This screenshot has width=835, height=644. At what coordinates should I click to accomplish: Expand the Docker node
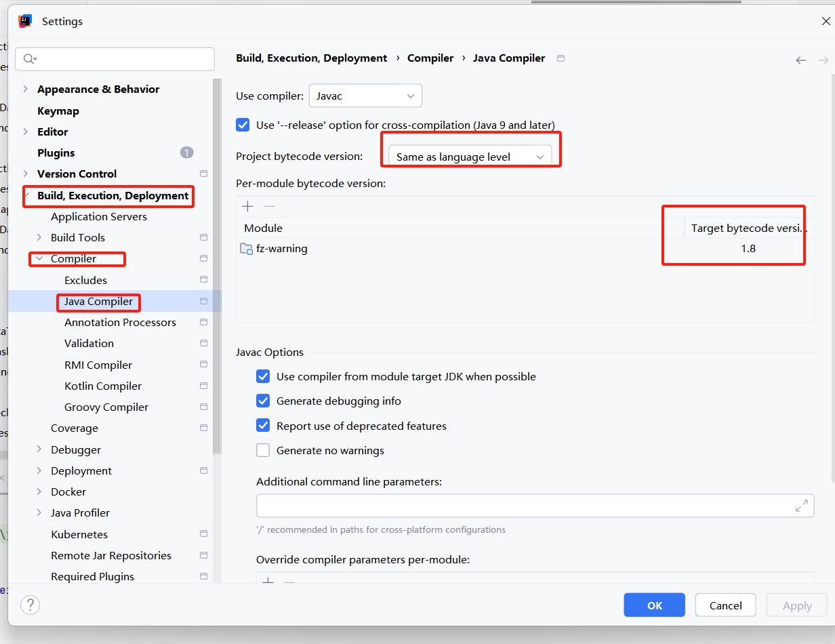[x=39, y=491]
